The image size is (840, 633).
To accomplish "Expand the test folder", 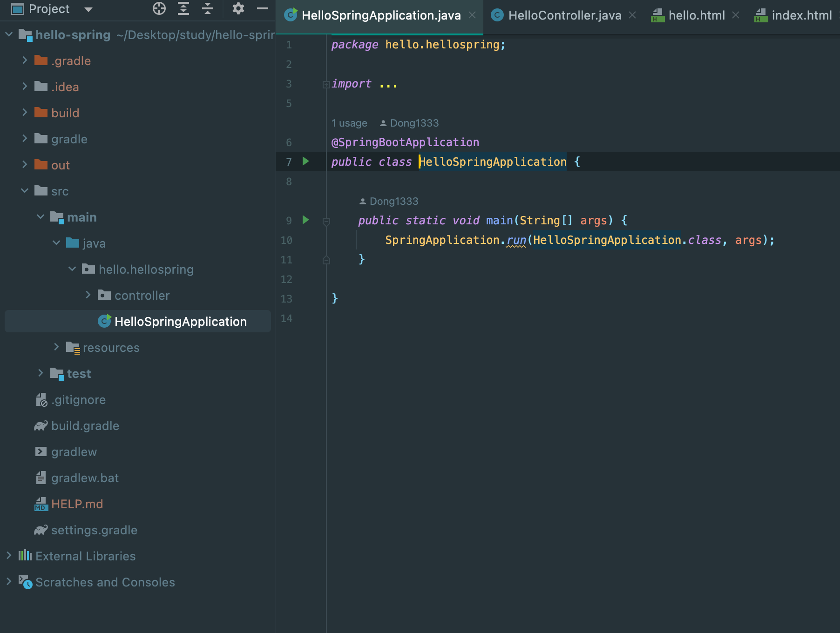I will [41, 373].
